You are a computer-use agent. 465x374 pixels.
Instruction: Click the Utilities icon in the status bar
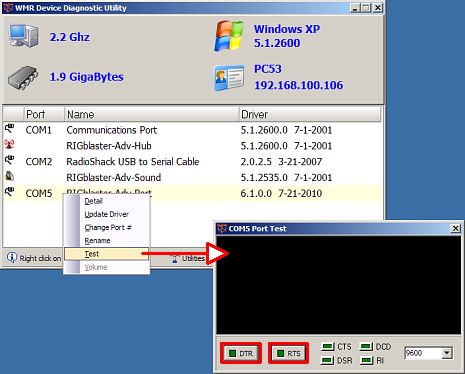[x=175, y=258]
